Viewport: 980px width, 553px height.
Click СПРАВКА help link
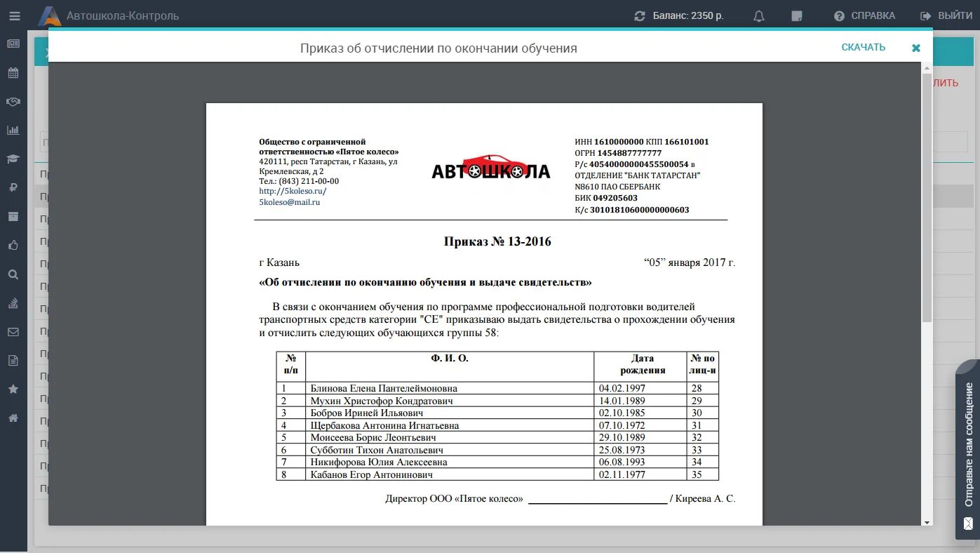[x=864, y=15]
